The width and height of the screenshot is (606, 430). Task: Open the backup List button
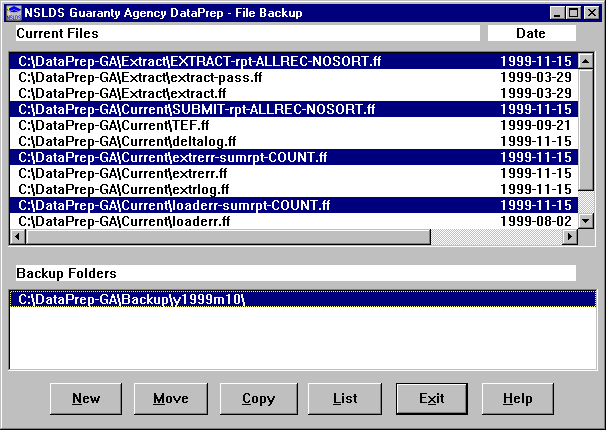[x=345, y=399]
